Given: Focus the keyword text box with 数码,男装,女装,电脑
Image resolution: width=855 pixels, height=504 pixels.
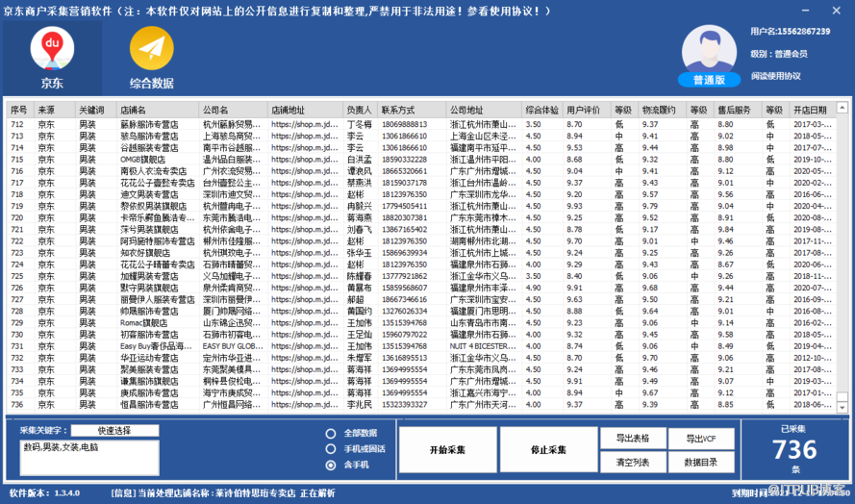Looking at the screenshot, I should click(x=89, y=458).
